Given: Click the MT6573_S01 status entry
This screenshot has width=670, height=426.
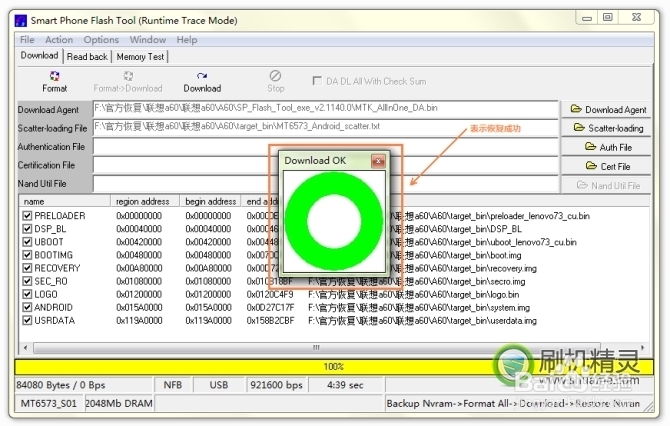Looking at the screenshot, I should [x=49, y=403].
